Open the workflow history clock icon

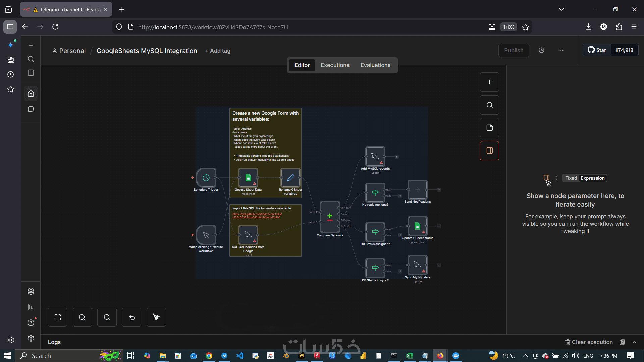pyautogui.click(x=541, y=50)
